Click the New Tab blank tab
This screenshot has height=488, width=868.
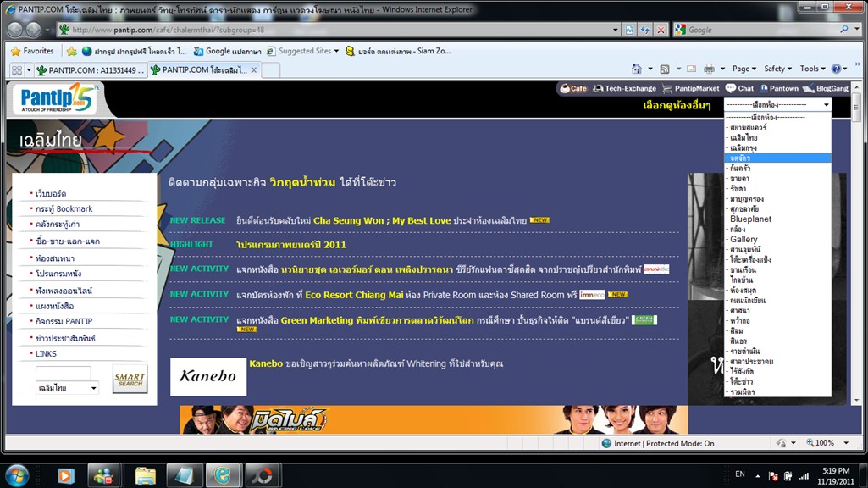(x=270, y=70)
